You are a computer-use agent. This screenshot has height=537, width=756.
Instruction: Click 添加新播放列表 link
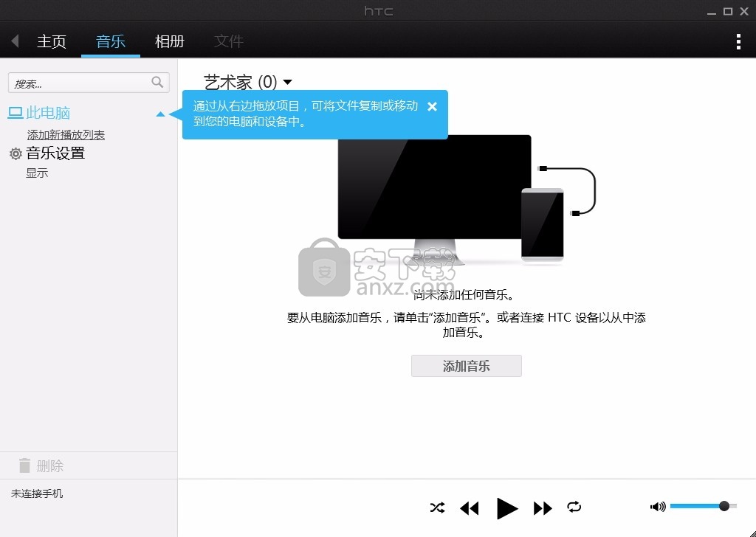(66, 135)
